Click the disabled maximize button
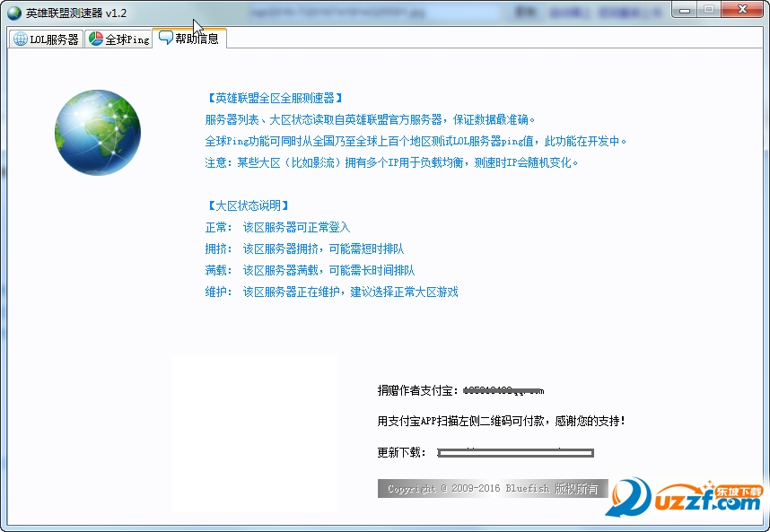 pos(709,10)
